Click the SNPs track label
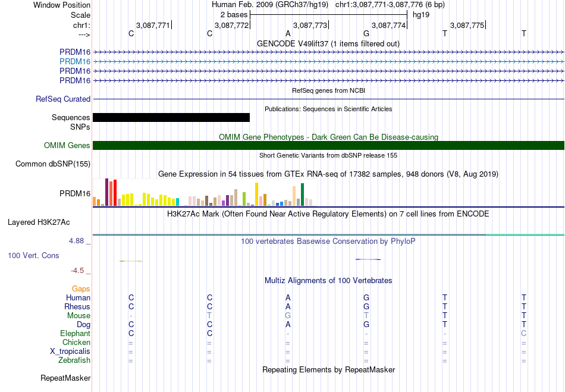This screenshot has width=565, height=392. [x=80, y=127]
